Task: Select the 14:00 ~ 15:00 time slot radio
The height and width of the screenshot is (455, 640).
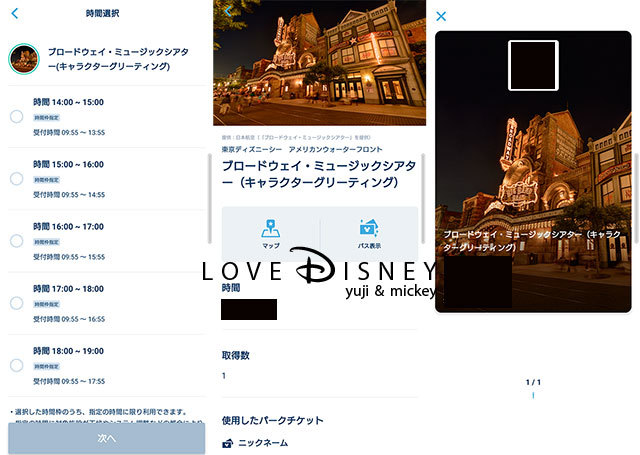Action: pos(16,116)
